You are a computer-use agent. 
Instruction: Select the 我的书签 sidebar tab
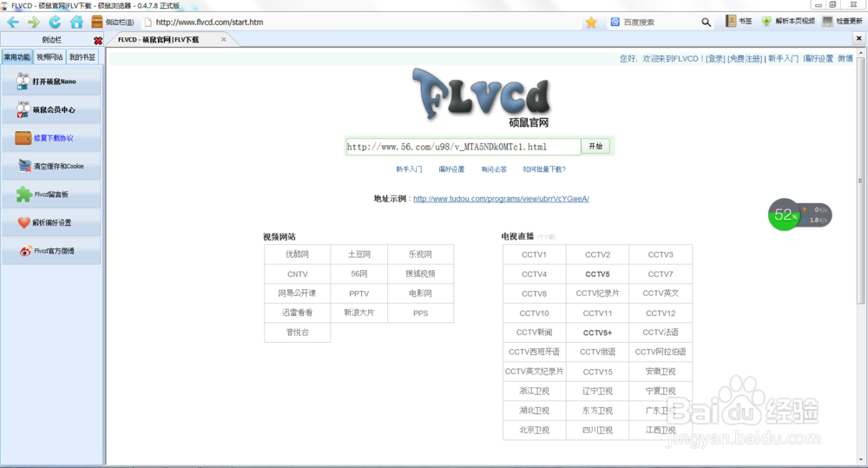(x=82, y=57)
